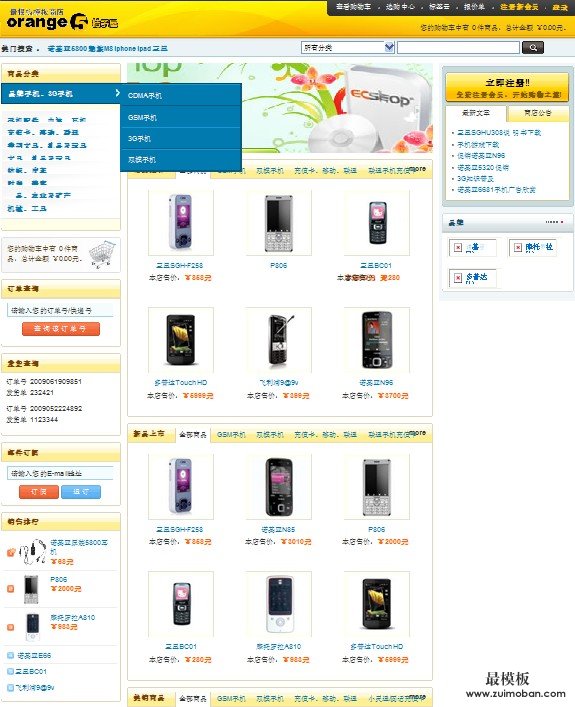Screen dimensions: 575x707
Task: Click the blue unsubscribe button
Action: (81, 492)
